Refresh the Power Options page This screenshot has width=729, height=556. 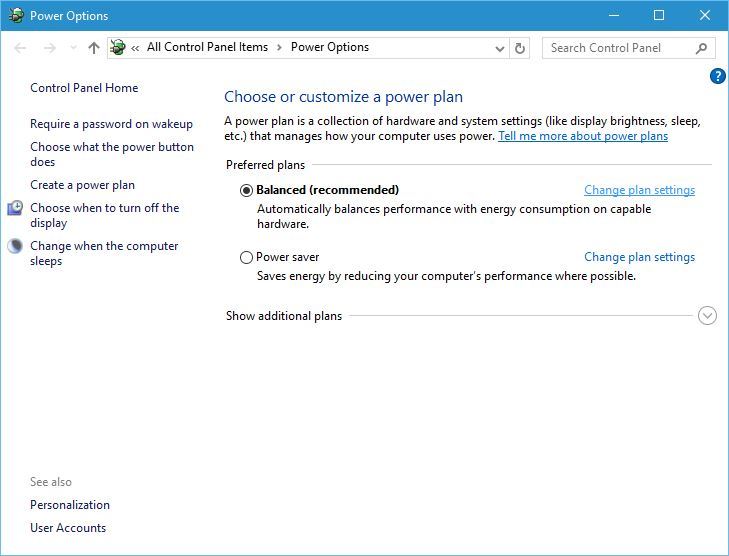point(520,48)
